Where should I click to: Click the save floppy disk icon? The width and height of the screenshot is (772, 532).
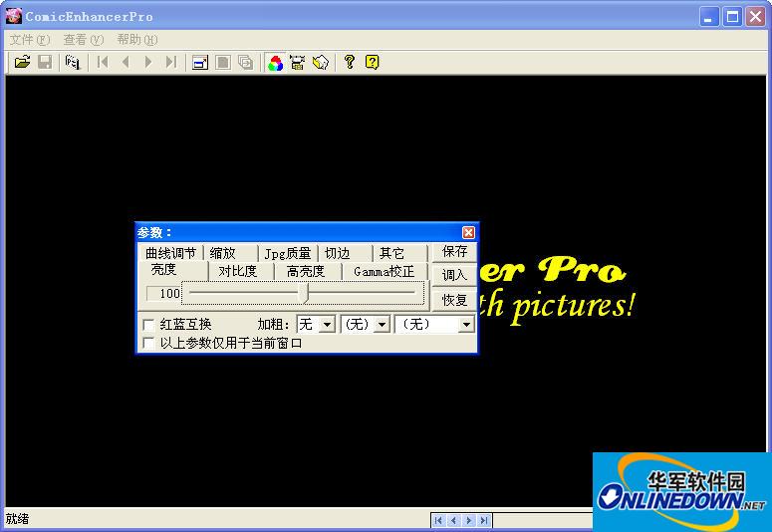pos(45,62)
